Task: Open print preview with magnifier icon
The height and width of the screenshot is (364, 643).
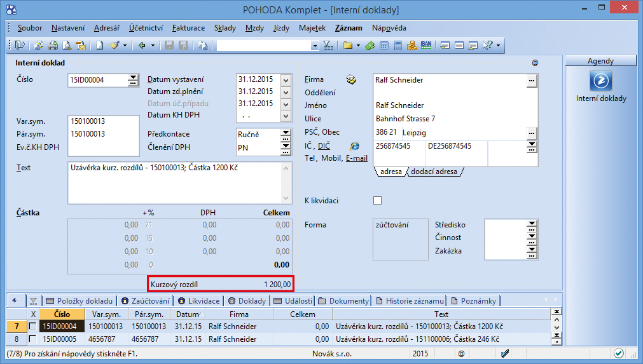Action: pyautogui.click(x=66, y=46)
